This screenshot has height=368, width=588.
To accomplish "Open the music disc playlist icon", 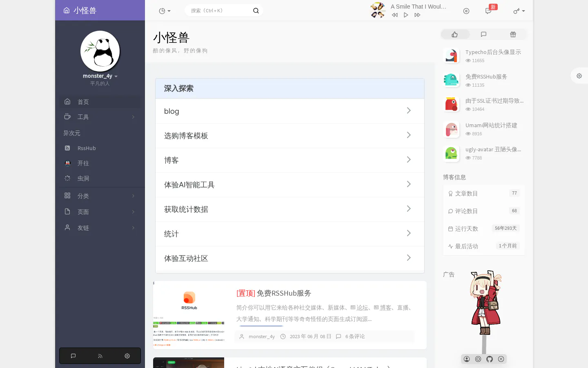I will pos(466,11).
